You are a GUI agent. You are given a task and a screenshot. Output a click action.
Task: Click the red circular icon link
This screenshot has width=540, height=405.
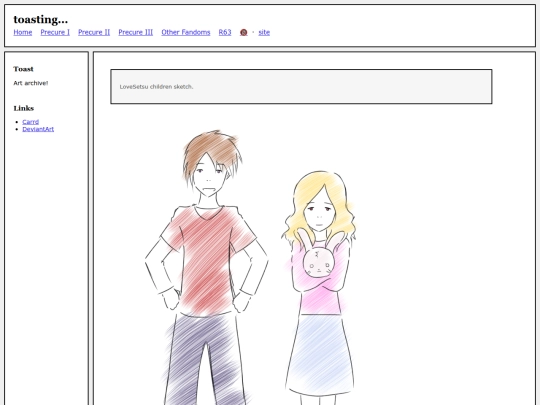click(x=243, y=32)
